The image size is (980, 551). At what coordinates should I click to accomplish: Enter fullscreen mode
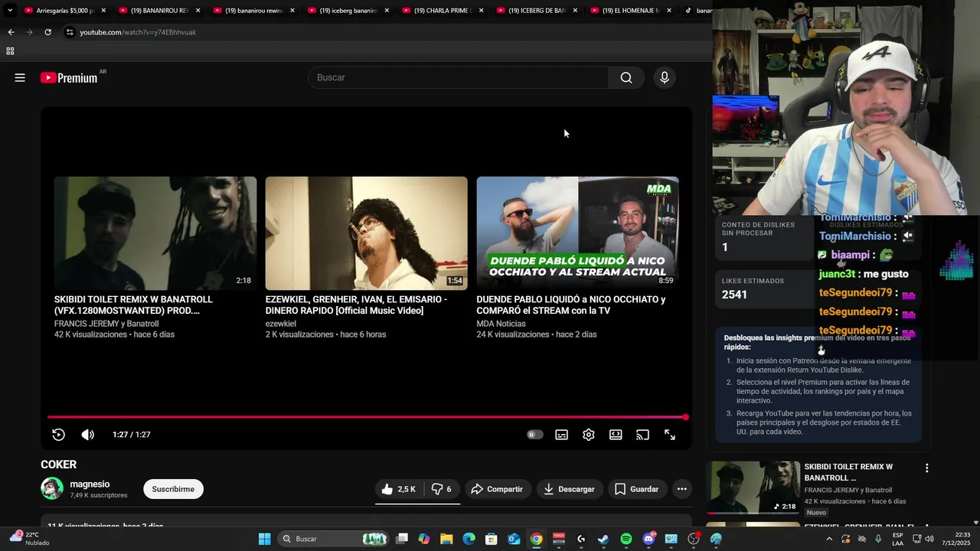pos(669,435)
